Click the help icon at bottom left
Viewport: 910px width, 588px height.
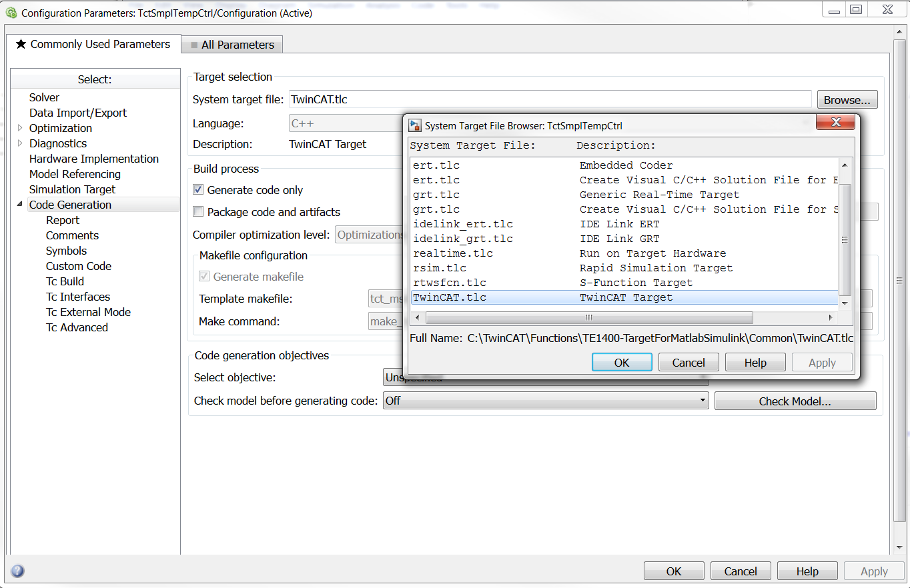[x=18, y=571]
